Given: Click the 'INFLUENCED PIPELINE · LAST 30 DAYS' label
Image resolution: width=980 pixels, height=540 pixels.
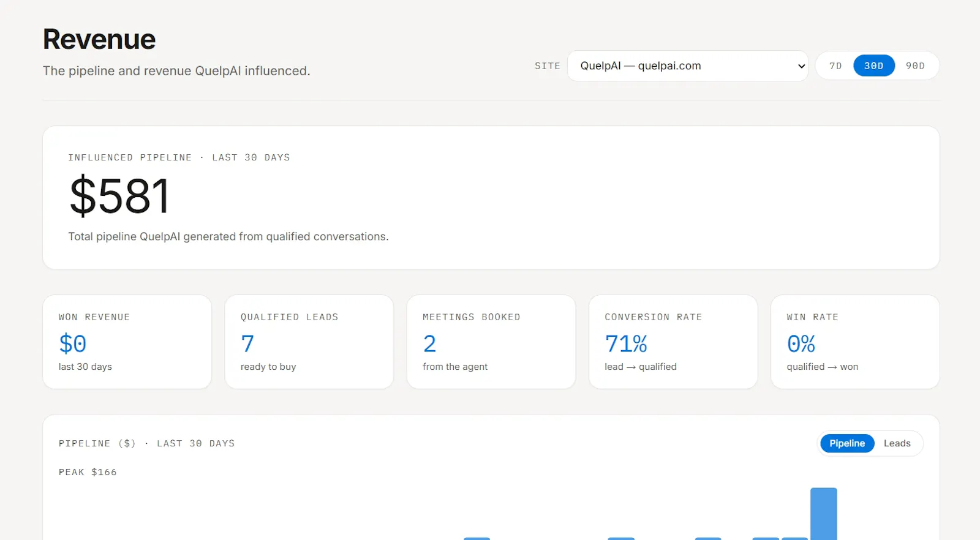Looking at the screenshot, I should coord(179,157).
